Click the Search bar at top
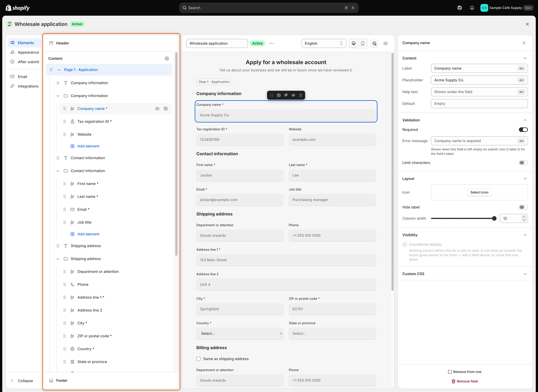 [x=269, y=8]
